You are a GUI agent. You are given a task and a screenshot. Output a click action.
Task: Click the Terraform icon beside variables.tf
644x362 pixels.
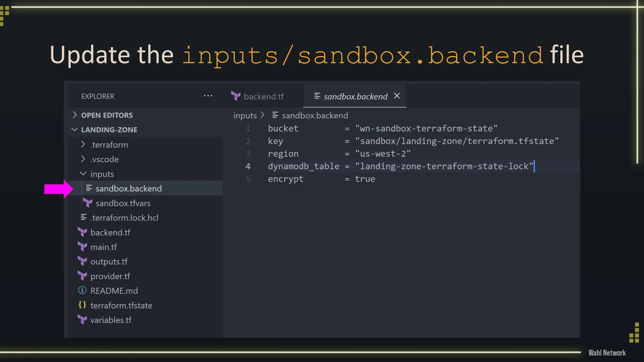(x=82, y=320)
